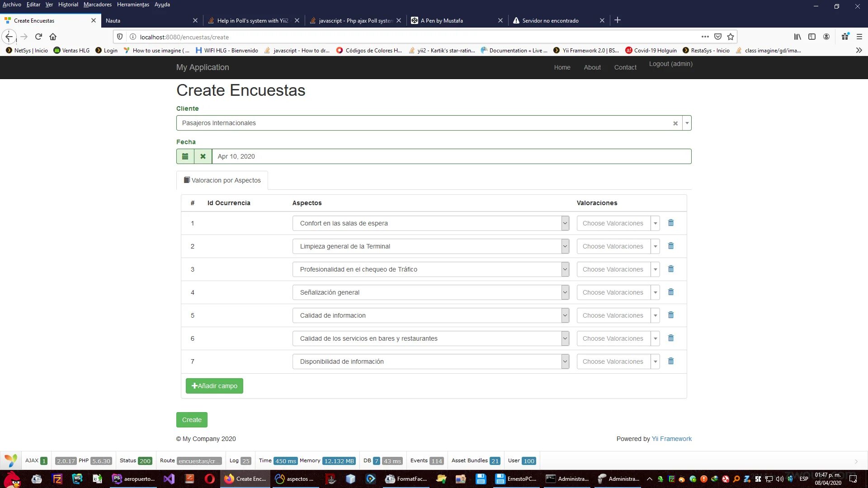Screen dimensions: 868x488
Task: Open the About navigation item
Action: tap(592, 67)
